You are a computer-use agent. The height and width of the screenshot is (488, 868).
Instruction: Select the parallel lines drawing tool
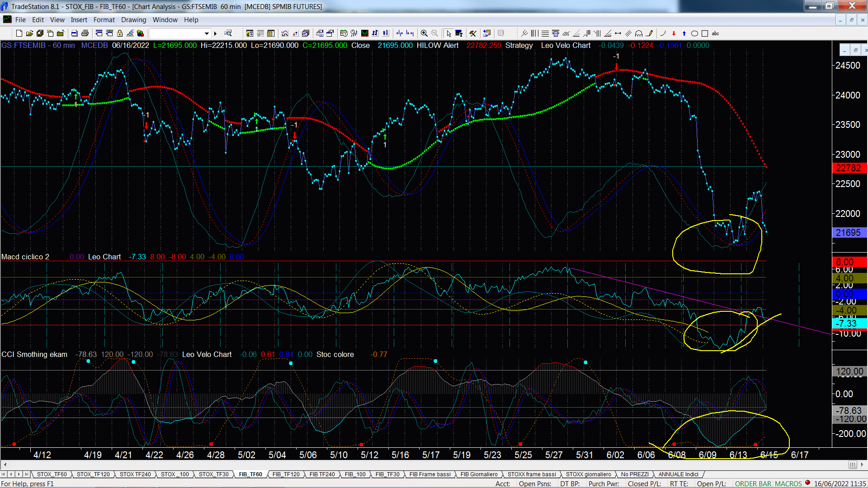[x=628, y=33]
